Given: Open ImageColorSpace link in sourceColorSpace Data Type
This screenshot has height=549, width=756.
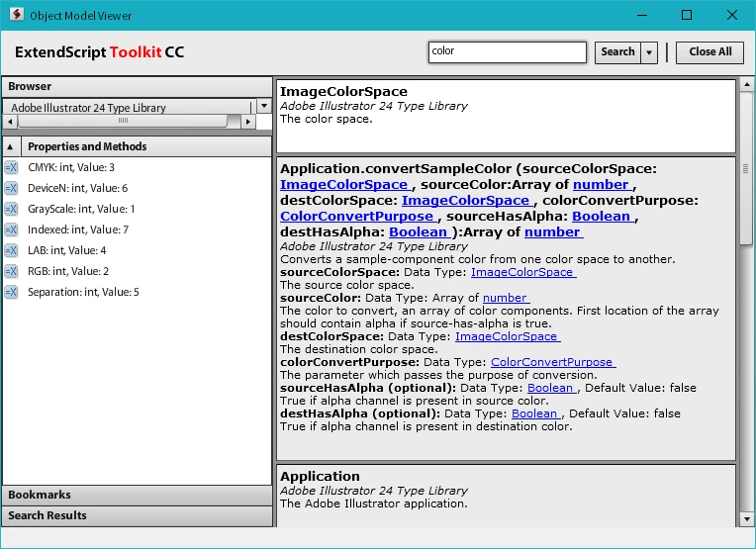Looking at the screenshot, I should [522, 272].
